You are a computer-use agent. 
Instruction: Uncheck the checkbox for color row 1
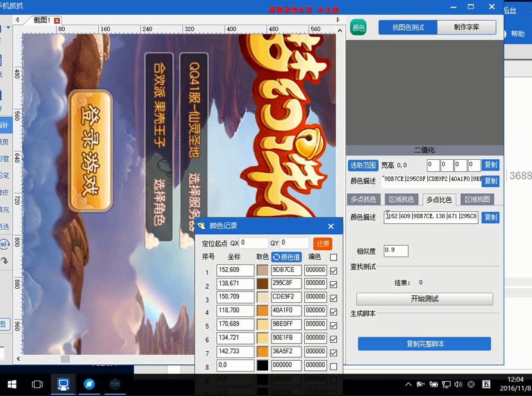point(333,271)
